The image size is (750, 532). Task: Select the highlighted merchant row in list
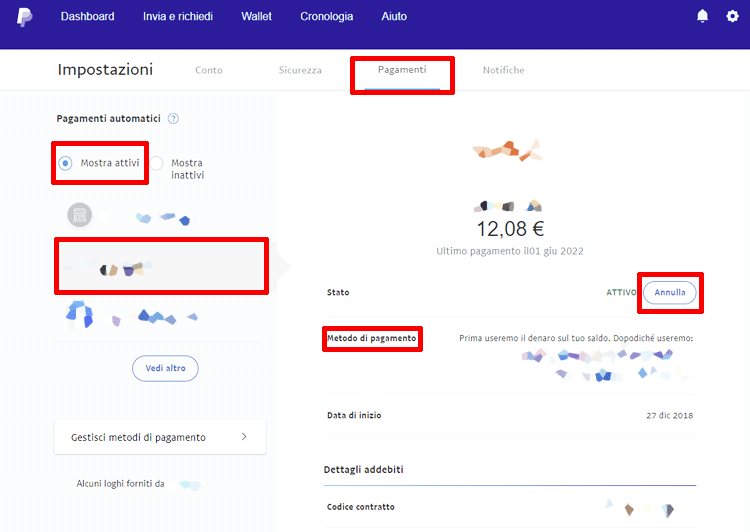pyautogui.click(x=162, y=266)
